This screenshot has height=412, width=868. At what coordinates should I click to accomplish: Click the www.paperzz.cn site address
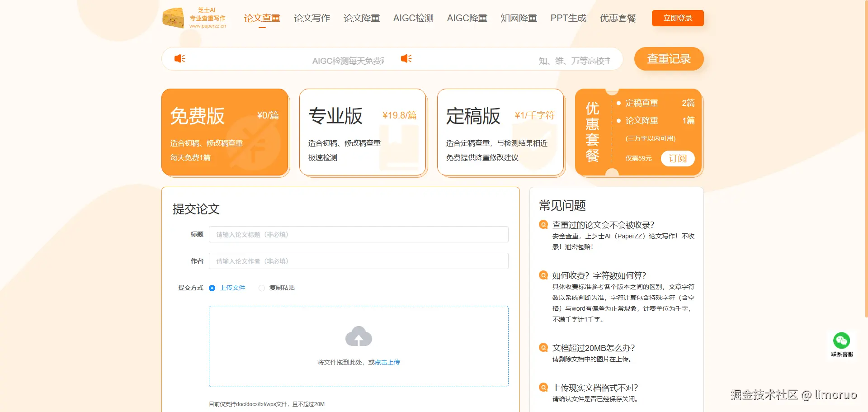(208, 26)
